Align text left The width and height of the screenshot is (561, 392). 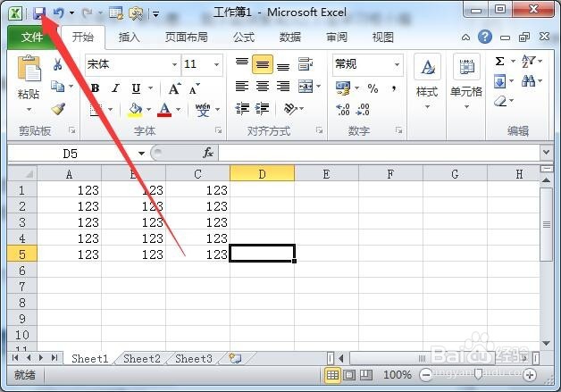pyautogui.click(x=242, y=87)
